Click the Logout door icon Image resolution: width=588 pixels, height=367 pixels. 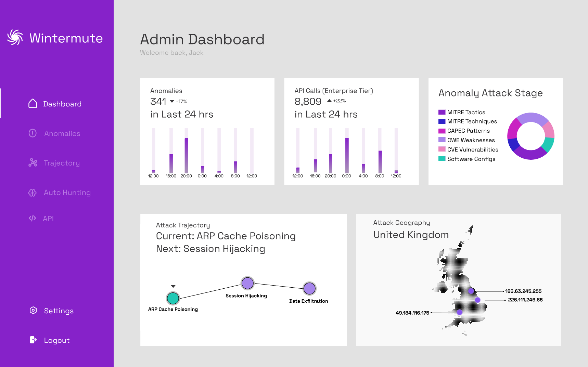pyautogui.click(x=33, y=340)
